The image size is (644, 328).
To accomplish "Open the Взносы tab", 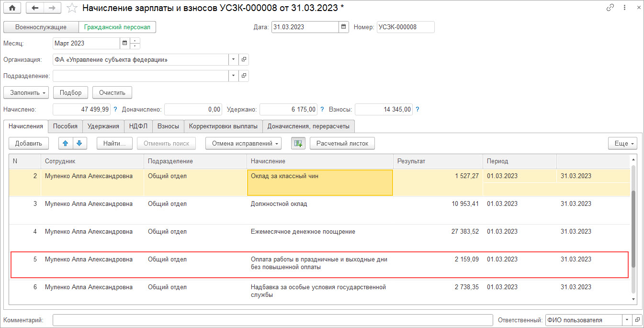I will [168, 126].
